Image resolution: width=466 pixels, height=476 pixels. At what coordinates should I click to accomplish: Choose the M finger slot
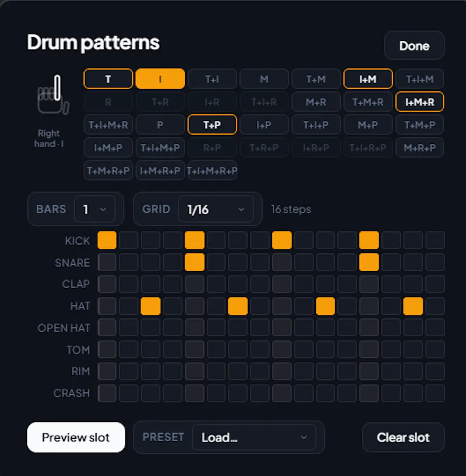click(264, 79)
